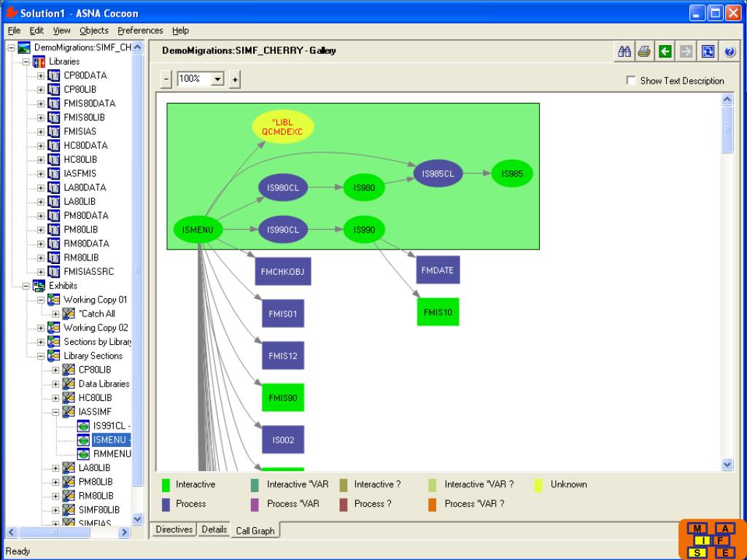Screen dimensions: 747x560
Task: Zoom in with the plus button
Action: (234, 79)
